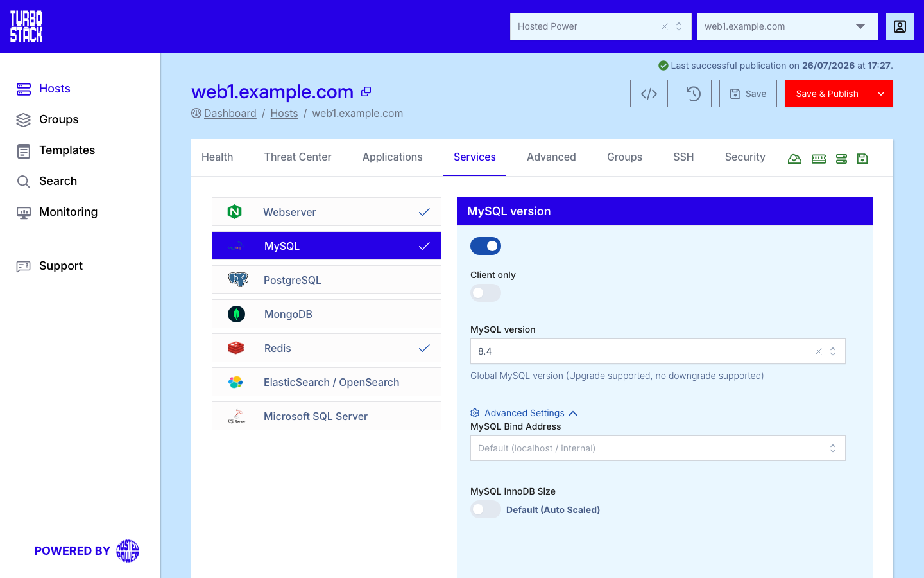
Task: Go to Dashboard via breadcrumb
Action: (230, 113)
